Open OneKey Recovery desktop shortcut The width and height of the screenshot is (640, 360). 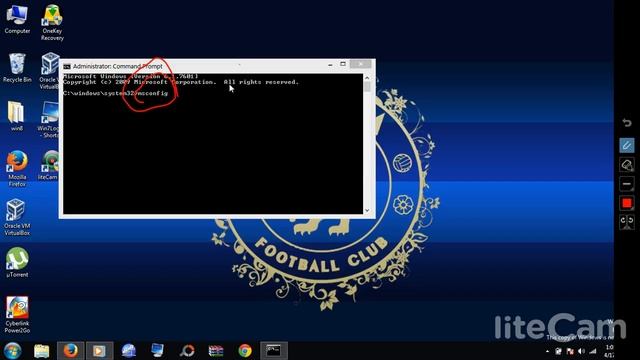click(52, 22)
